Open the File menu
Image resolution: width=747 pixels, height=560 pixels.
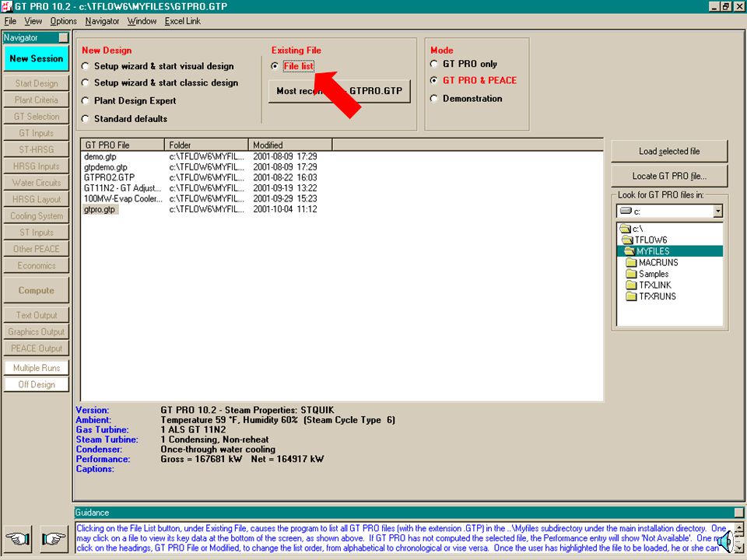point(10,21)
